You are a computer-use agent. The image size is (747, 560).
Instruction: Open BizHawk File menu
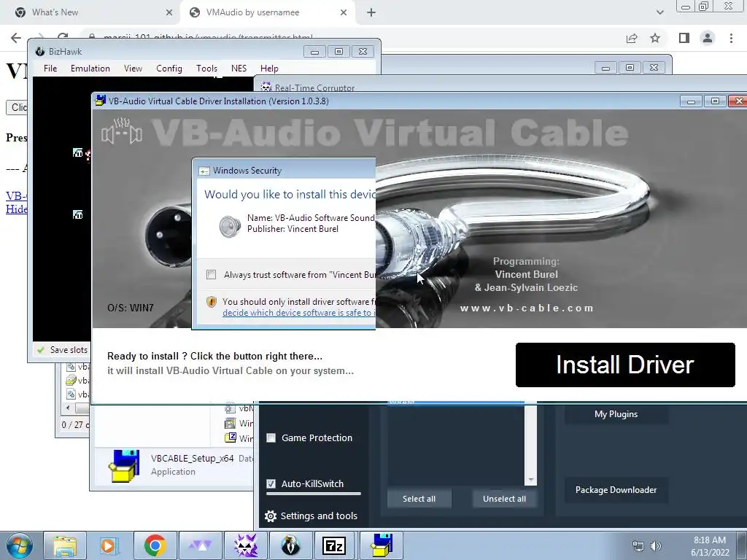coord(50,69)
